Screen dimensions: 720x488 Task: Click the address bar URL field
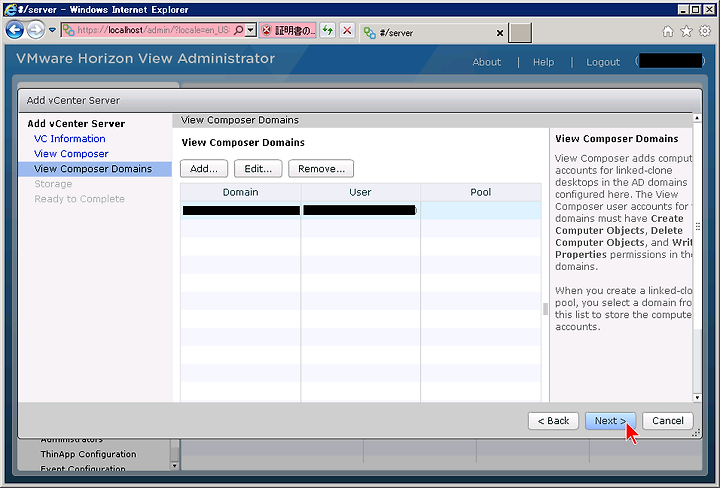tap(153, 30)
